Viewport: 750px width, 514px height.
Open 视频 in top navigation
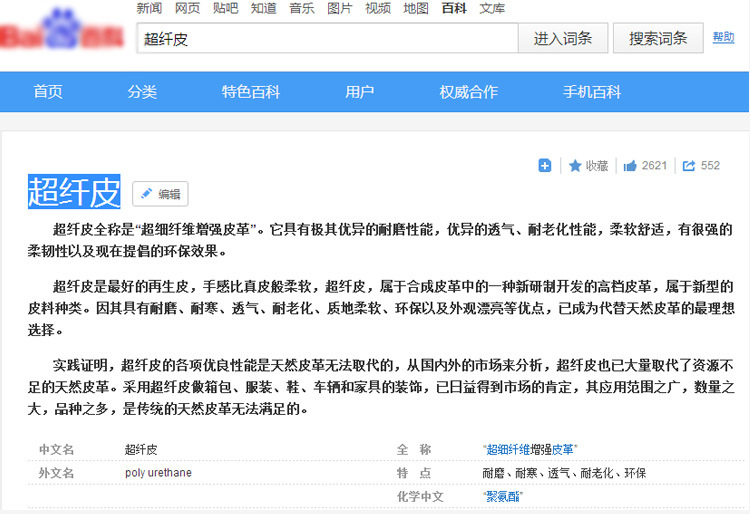click(x=378, y=8)
